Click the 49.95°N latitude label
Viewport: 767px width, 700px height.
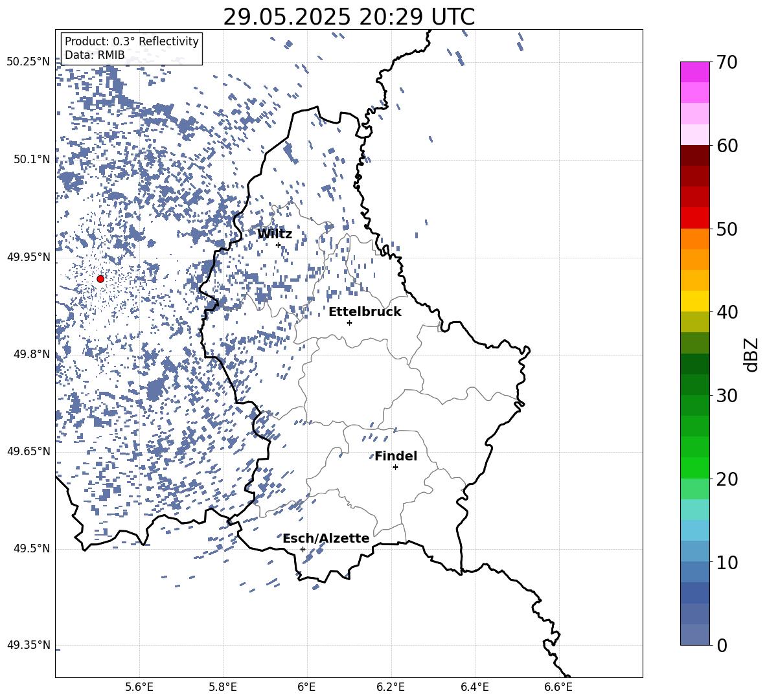(x=29, y=257)
